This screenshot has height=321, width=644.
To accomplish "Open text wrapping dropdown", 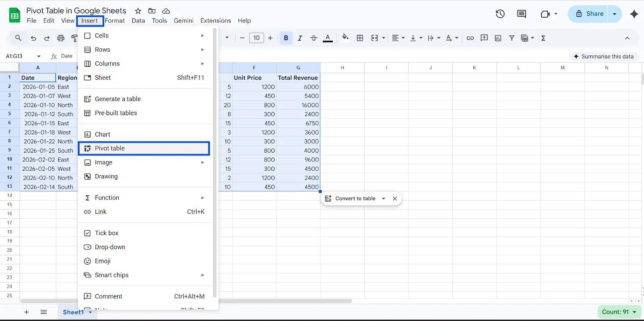I will (x=434, y=38).
